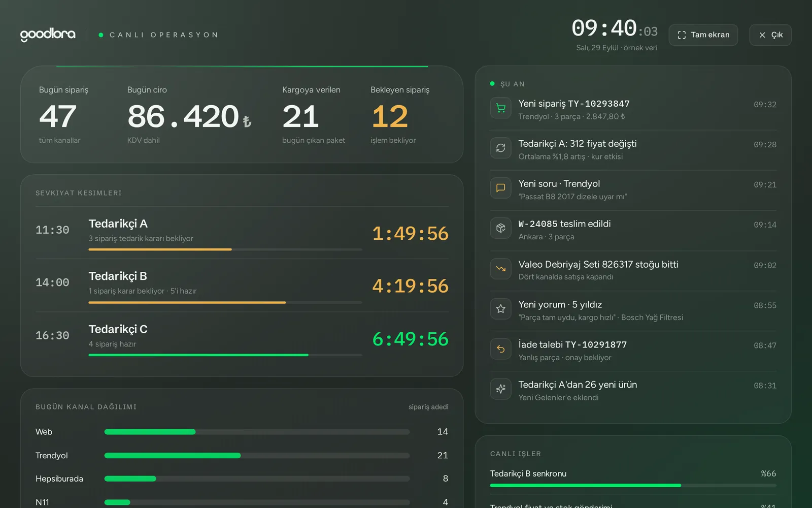Screen dimensions: 812x508
Task: Click the shopping cart icon for order TY-10293847
Action: point(500,108)
